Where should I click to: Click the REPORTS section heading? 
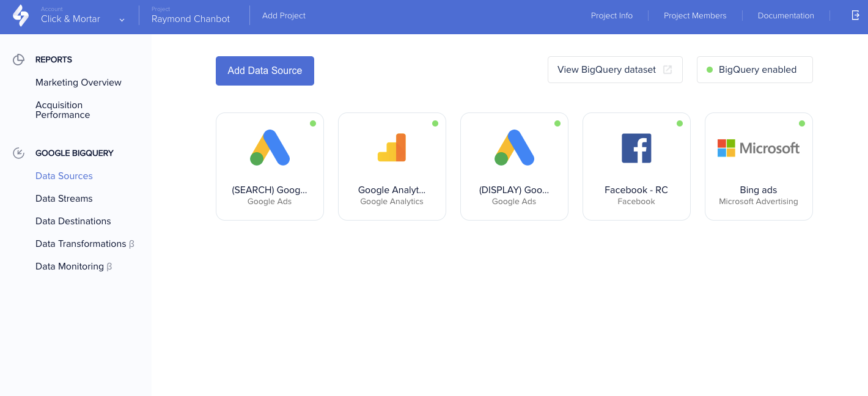click(54, 59)
